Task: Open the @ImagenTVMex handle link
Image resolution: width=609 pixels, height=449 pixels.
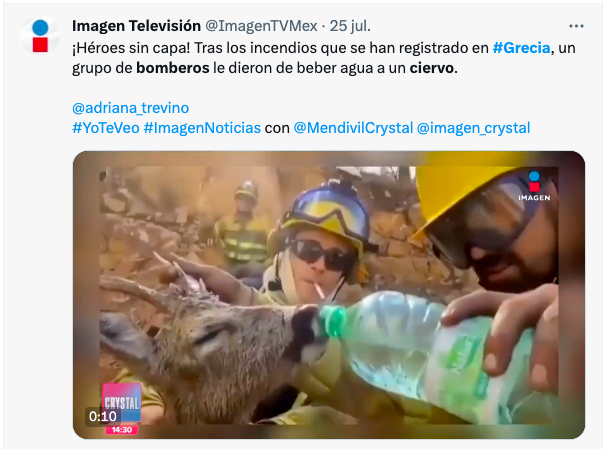Action: pos(261,26)
